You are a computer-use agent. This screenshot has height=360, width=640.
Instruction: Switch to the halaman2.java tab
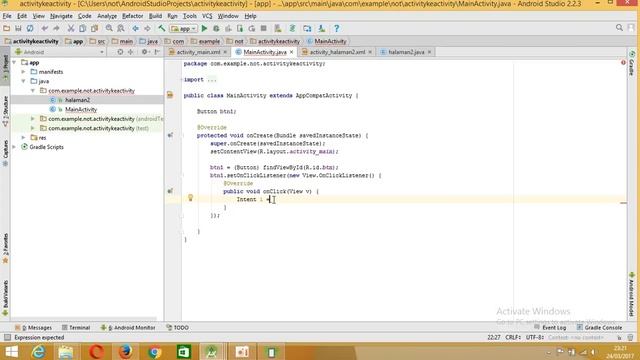tap(406, 52)
